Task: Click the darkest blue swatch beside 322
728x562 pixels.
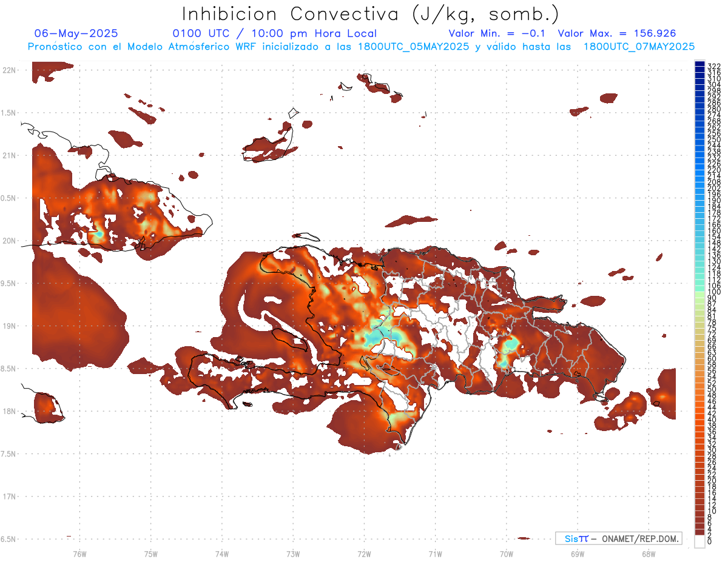Action: 699,64
